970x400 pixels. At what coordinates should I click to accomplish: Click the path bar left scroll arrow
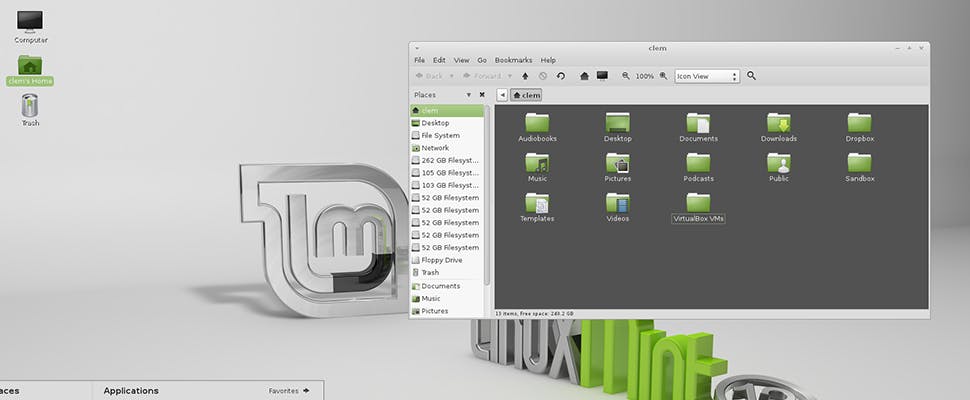click(x=502, y=95)
